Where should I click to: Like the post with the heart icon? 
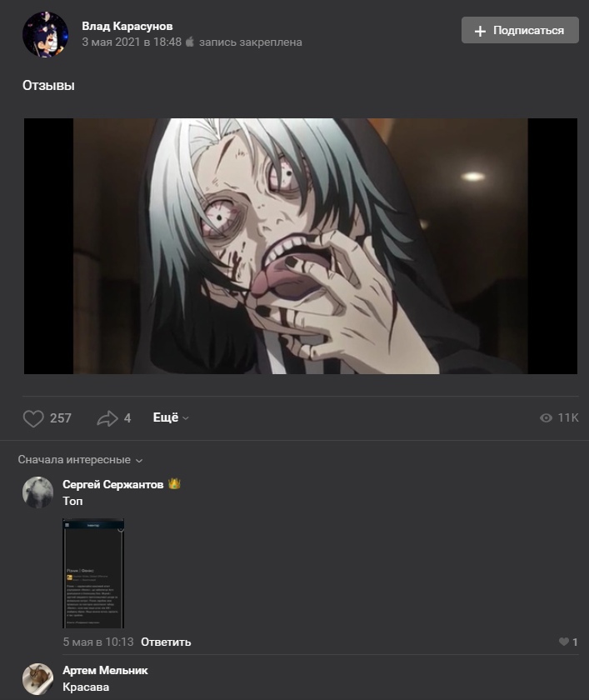point(33,418)
